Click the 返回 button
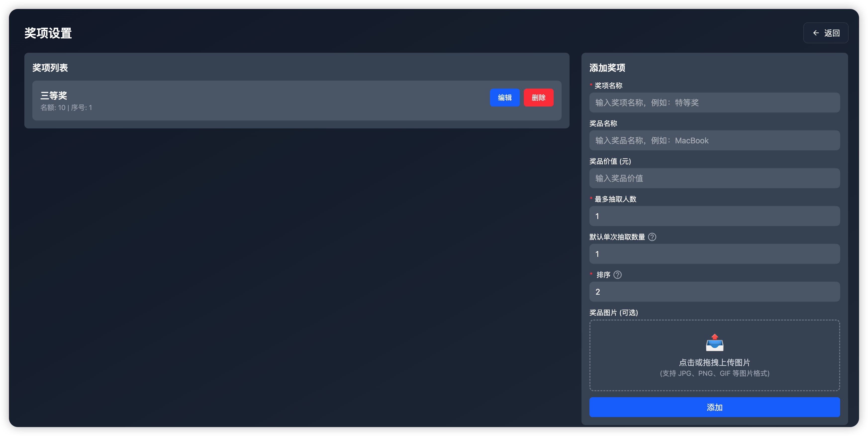 click(x=825, y=33)
